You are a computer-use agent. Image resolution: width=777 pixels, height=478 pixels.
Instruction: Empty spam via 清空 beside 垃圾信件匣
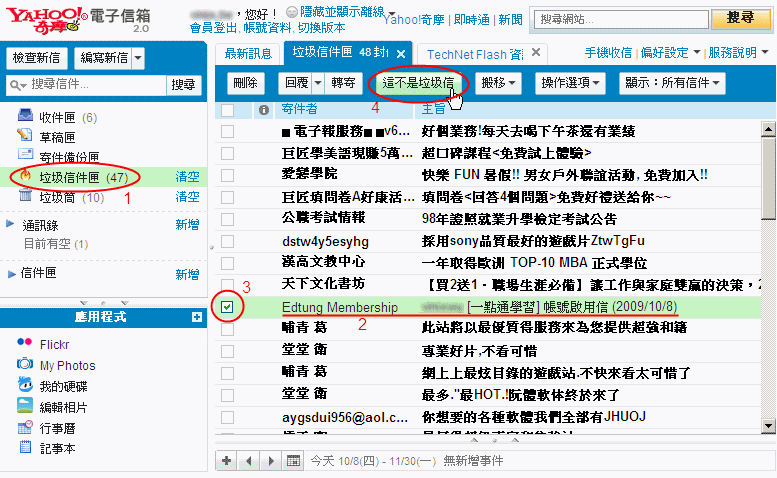(x=187, y=177)
